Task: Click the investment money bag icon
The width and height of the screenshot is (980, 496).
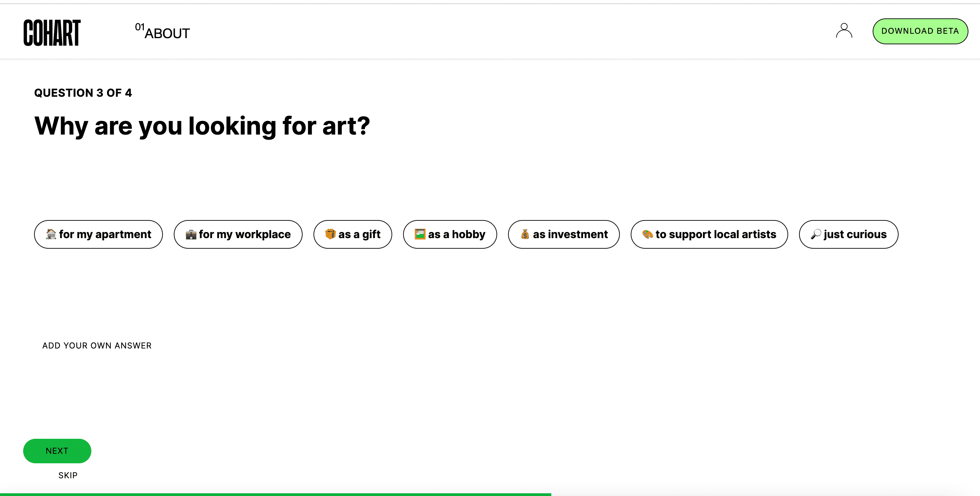Action: tap(525, 234)
